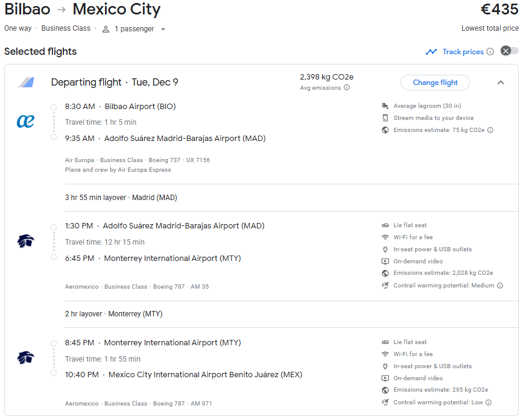This screenshot has height=420, width=523.
Task: Click the Aeromexico logo for flight AM 35
Action: (x=25, y=241)
